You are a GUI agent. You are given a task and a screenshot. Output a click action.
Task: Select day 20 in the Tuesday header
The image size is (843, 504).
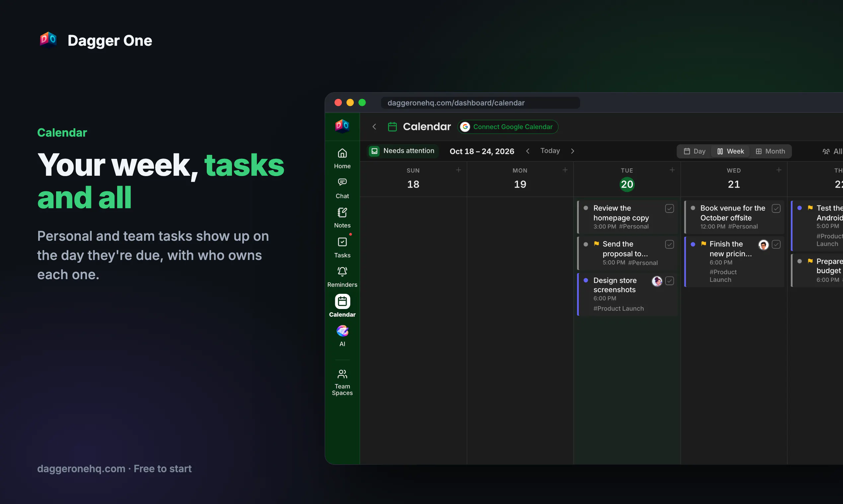click(x=627, y=184)
